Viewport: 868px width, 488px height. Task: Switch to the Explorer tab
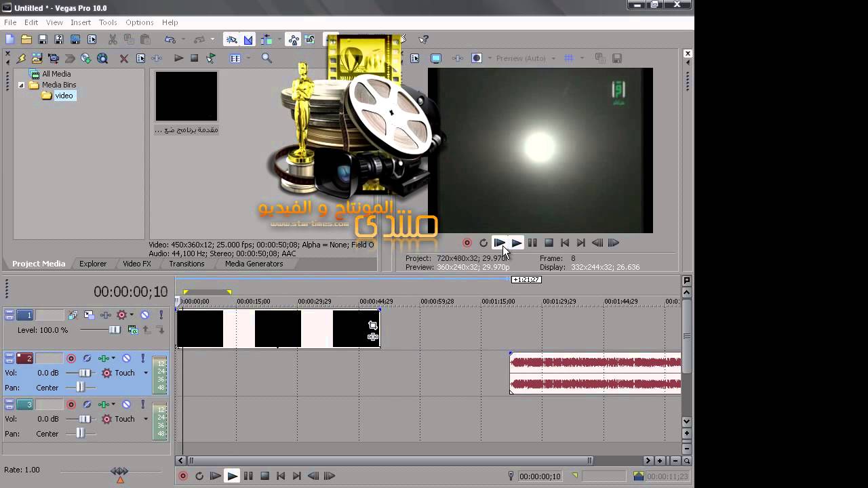pos(93,264)
